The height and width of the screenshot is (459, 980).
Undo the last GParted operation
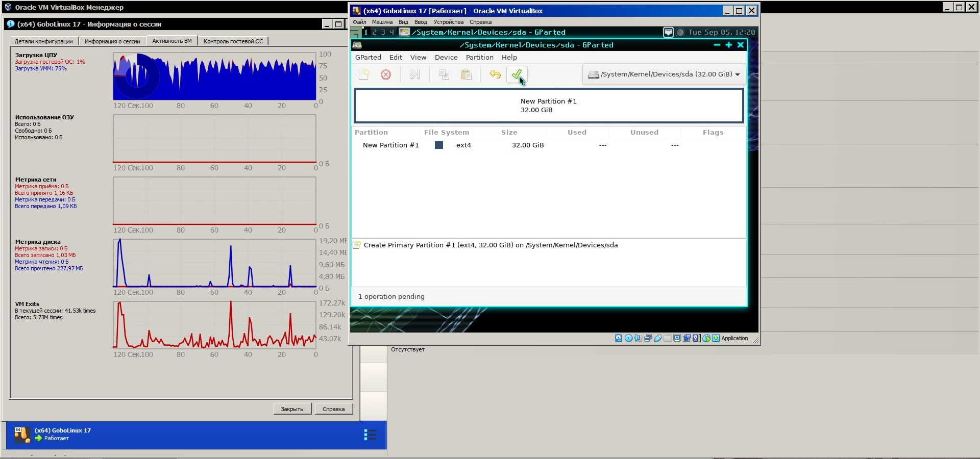click(495, 74)
